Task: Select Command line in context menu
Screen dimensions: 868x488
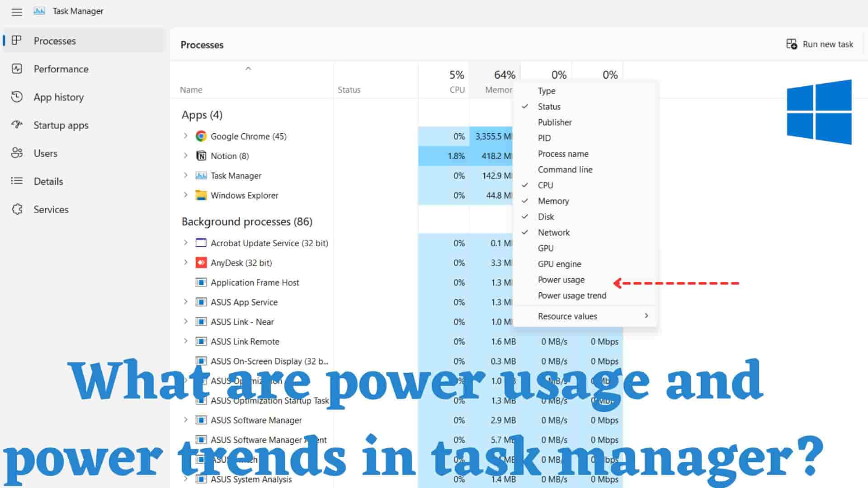Action: tap(585, 169)
